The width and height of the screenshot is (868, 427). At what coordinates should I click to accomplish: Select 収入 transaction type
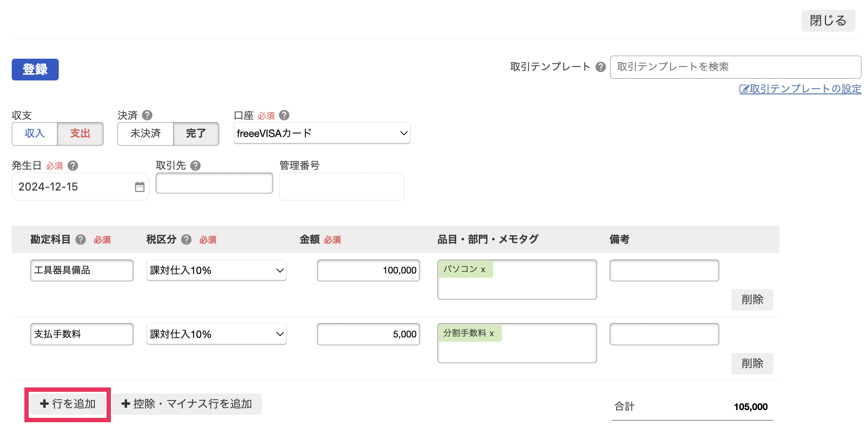(35, 133)
